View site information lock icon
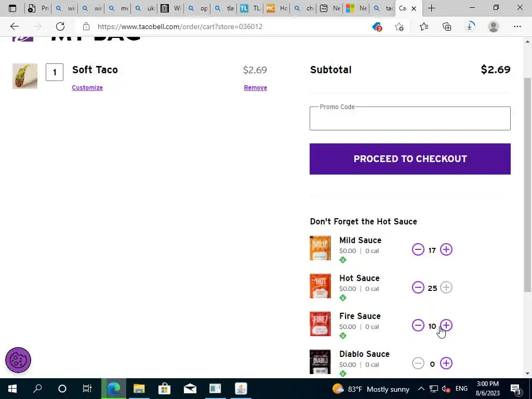Image resolution: width=532 pixels, height=399 pixels. click(x=86, y=26)
